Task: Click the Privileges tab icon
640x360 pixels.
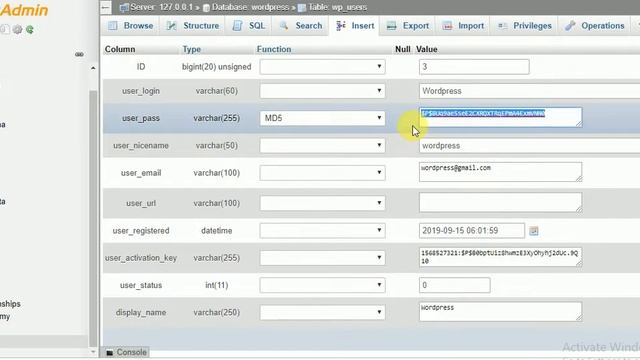Action: pos(502,26)
